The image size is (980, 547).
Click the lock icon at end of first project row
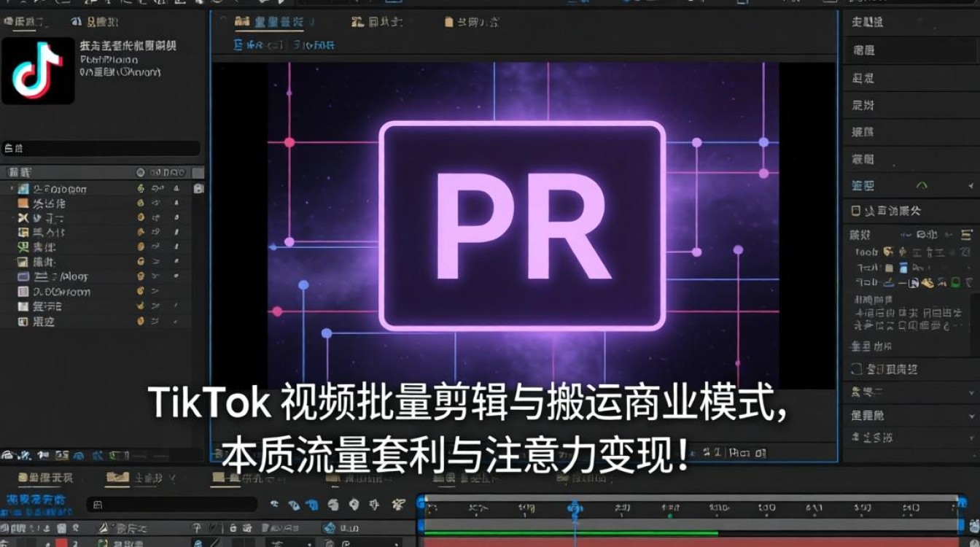click(198, 189)
